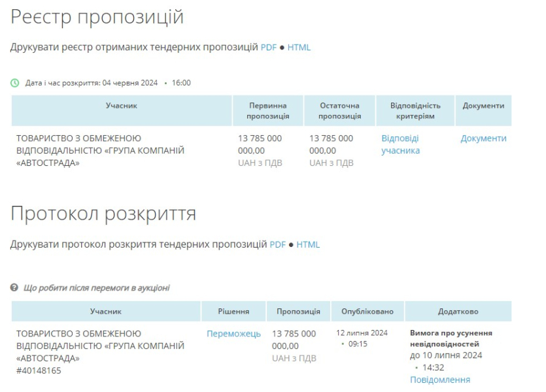Click the 'Протокол розкриття' heading
The width and height of the screenshot is (546, 392).
point(103,214)
